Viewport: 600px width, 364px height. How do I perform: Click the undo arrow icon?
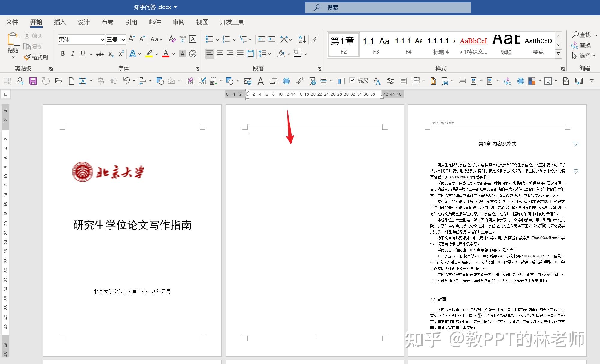coord(126,80)
